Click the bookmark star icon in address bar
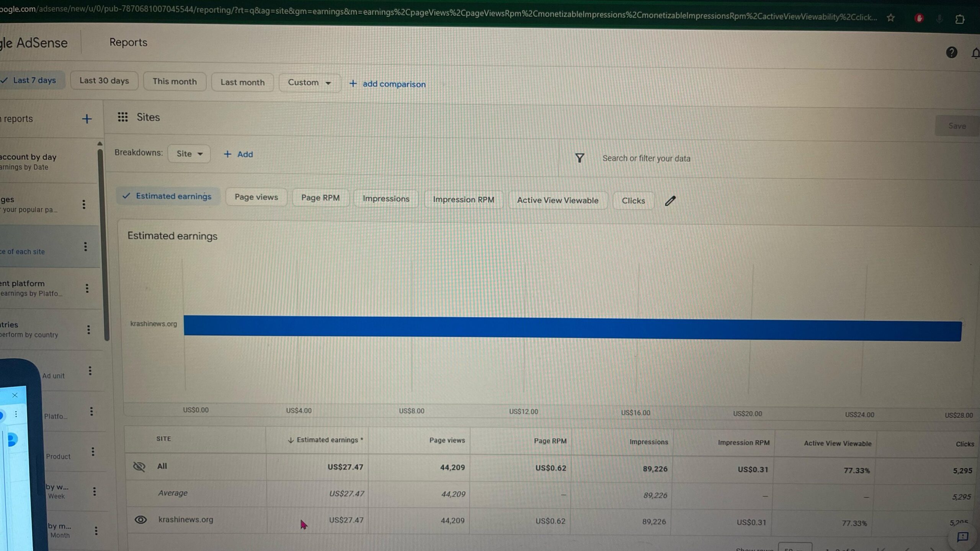 click(x=891, y=18)
